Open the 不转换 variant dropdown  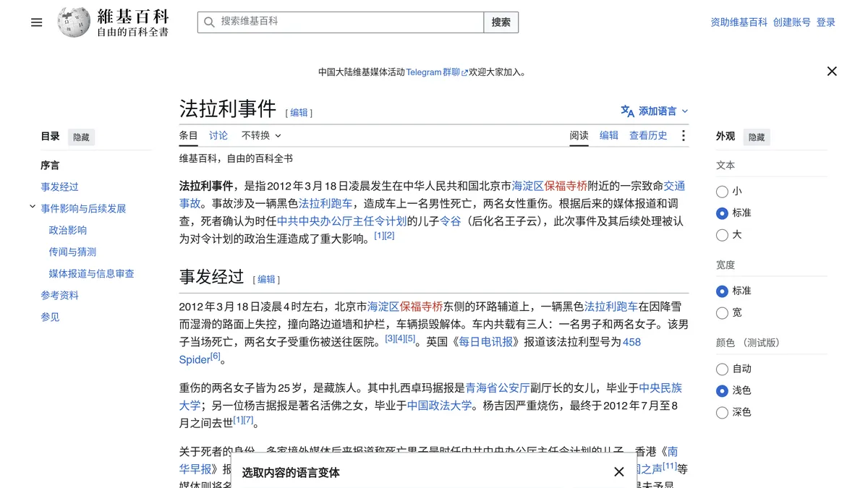(261, 135)
